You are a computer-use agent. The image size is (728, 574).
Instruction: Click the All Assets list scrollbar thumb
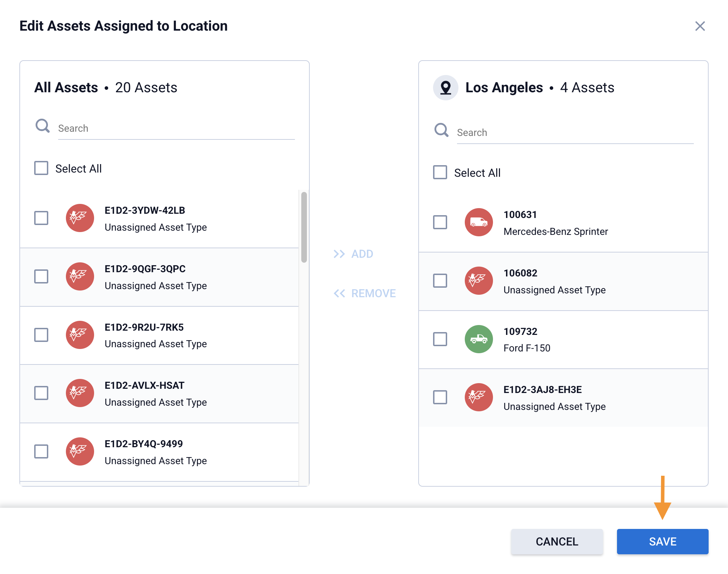point(304,227)
